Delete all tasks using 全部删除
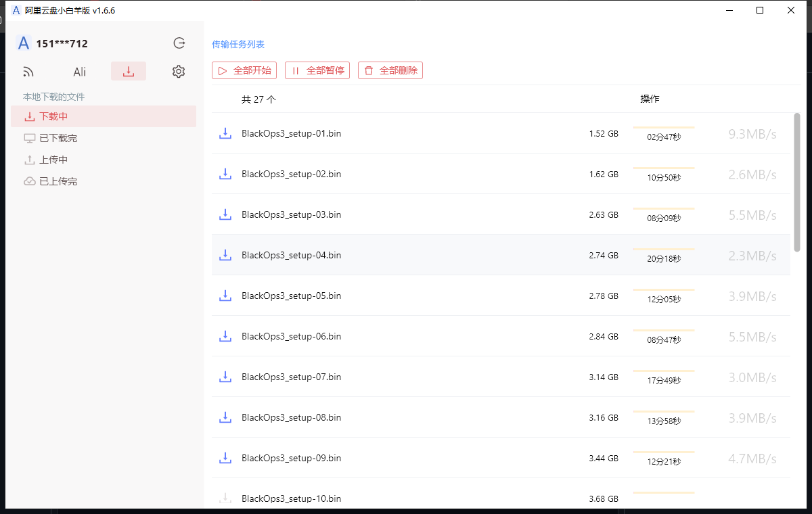This screenshot has width=812, height=514. 390,70
